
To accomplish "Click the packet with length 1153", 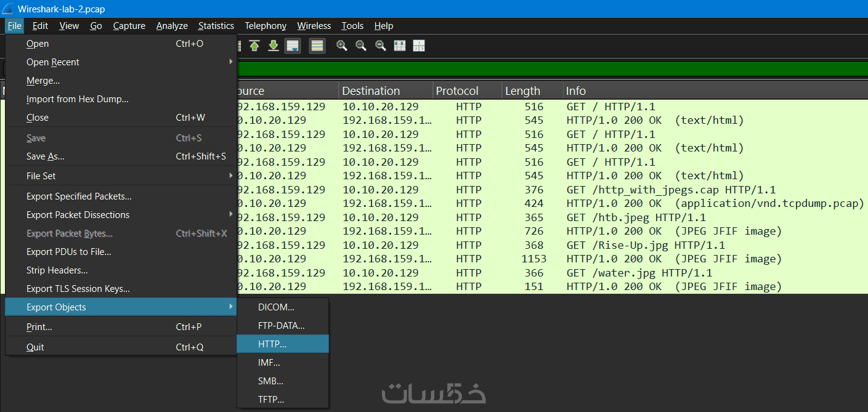I will coord(552,259).
